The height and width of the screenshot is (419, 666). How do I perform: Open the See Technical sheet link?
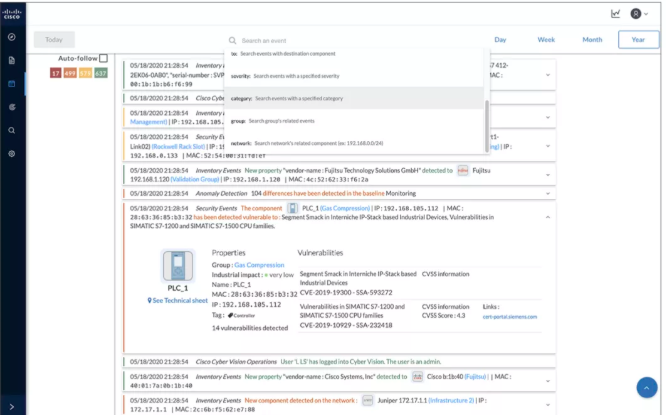pos(177,300)
